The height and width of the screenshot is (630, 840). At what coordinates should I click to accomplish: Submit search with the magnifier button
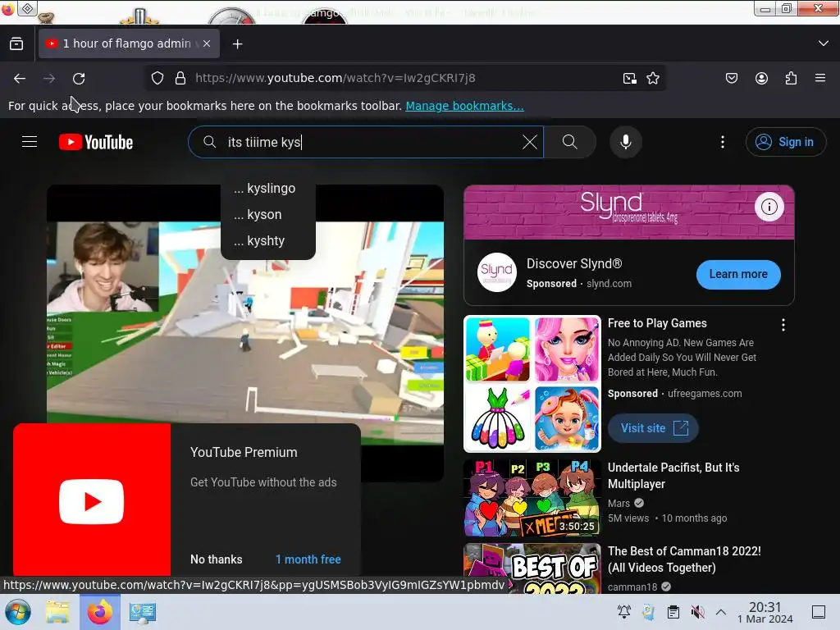570,142
